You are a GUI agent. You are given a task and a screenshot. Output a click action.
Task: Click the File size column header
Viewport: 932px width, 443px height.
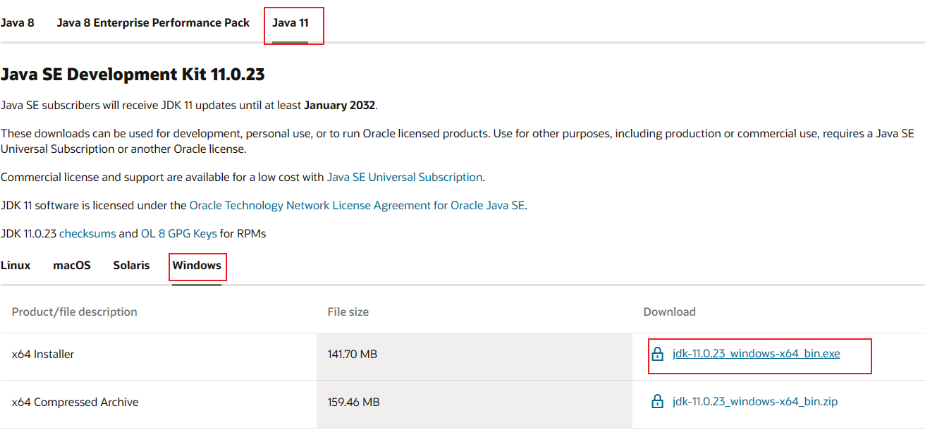point(348,312)
